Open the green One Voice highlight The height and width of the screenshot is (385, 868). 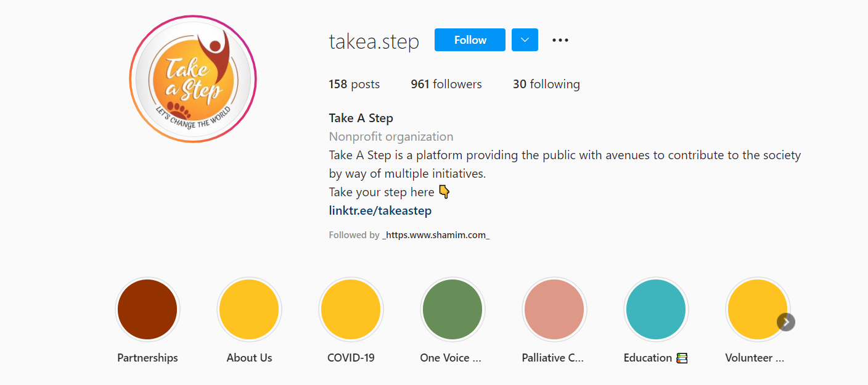click(452, 310)
